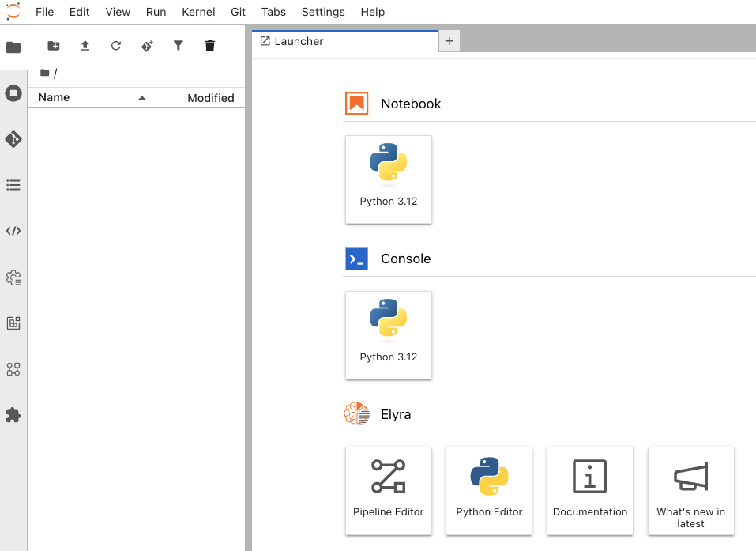
Task: Toggle the File Browser sidebar panel
Action: point(13,47)
